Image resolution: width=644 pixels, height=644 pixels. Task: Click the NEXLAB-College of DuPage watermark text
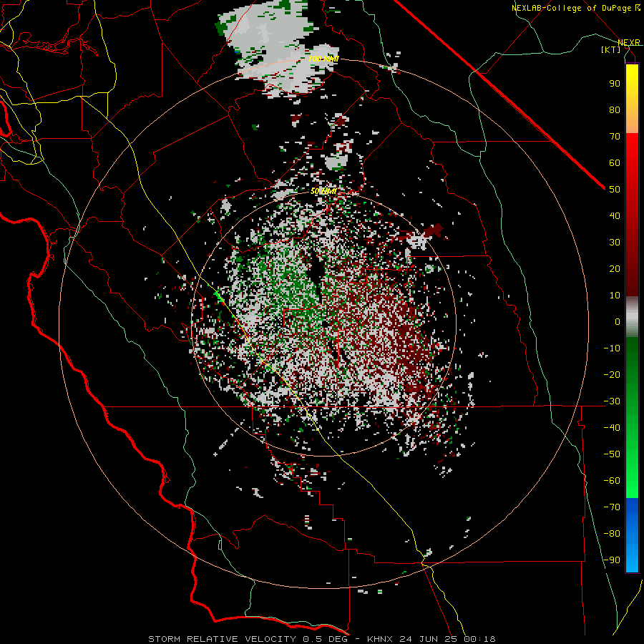click(x=576, y=8)
